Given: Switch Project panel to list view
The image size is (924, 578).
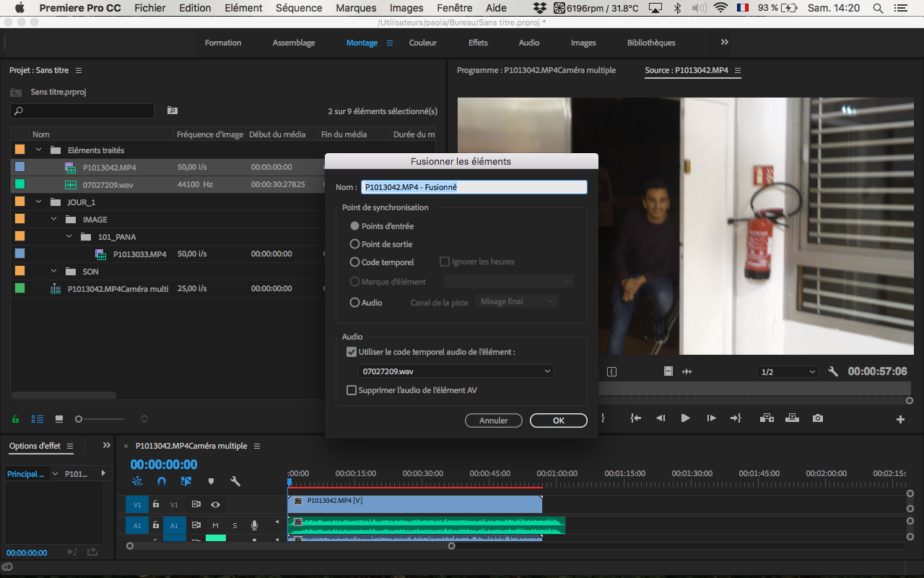Looking at the screenshot, I should point(37,419).
